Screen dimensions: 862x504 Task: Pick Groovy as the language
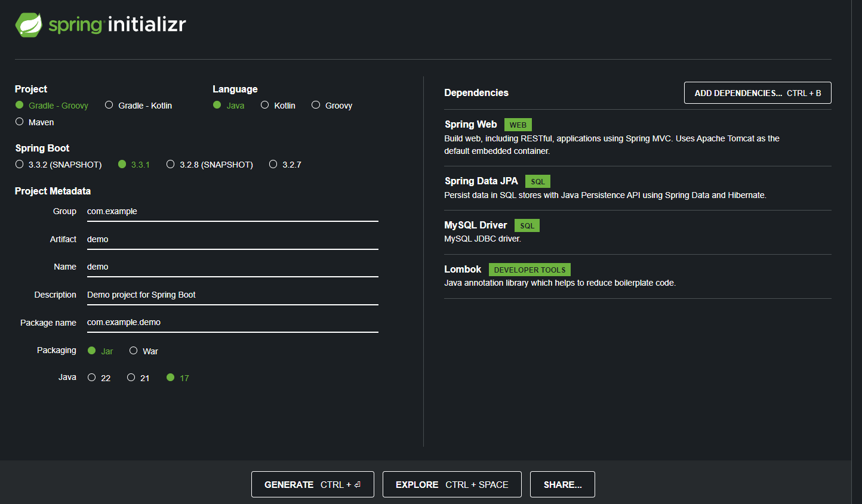pyautogui.click(x=332, y=106)
